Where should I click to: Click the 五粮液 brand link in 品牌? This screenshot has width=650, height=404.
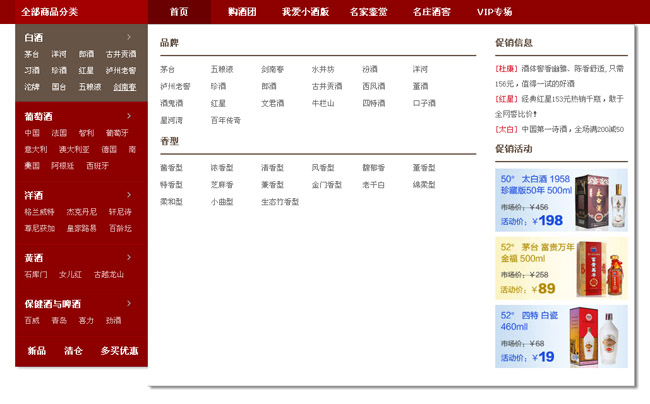(x=221, y=69)
